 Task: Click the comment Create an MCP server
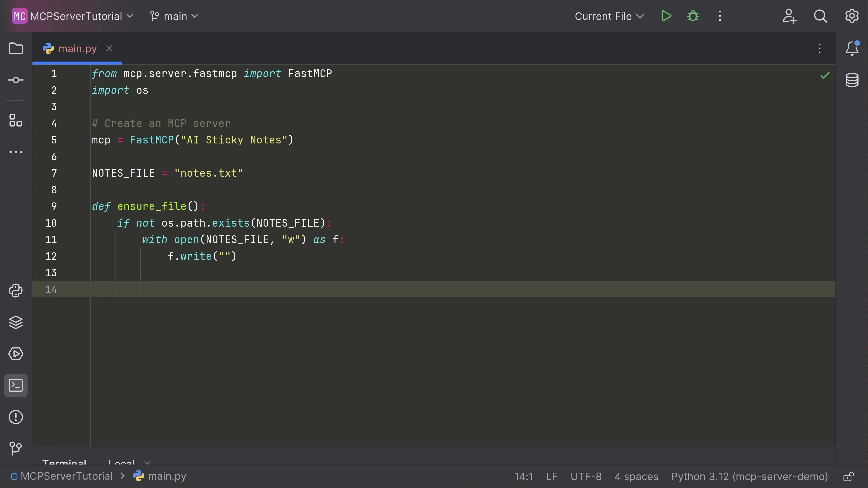(x=161, y=123)
